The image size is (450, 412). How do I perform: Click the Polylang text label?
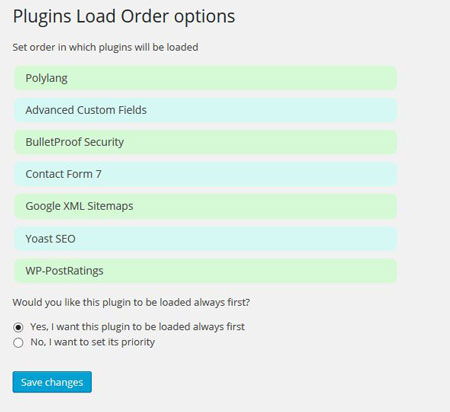point(47,78)
